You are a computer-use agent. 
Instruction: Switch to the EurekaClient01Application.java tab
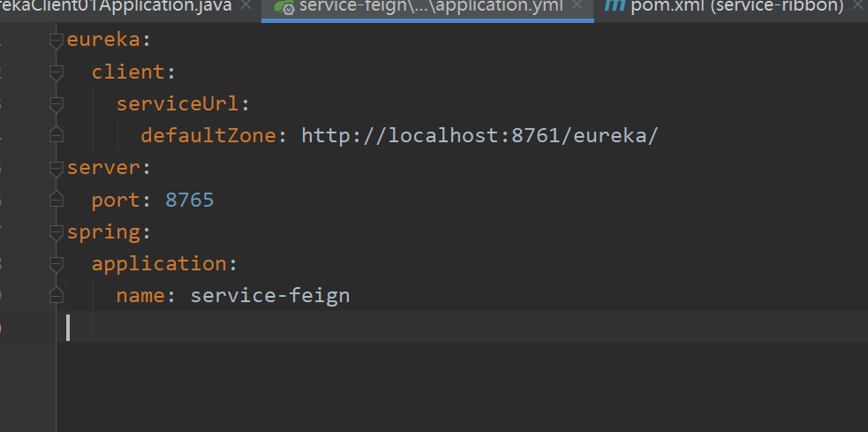tap(115, 7)
